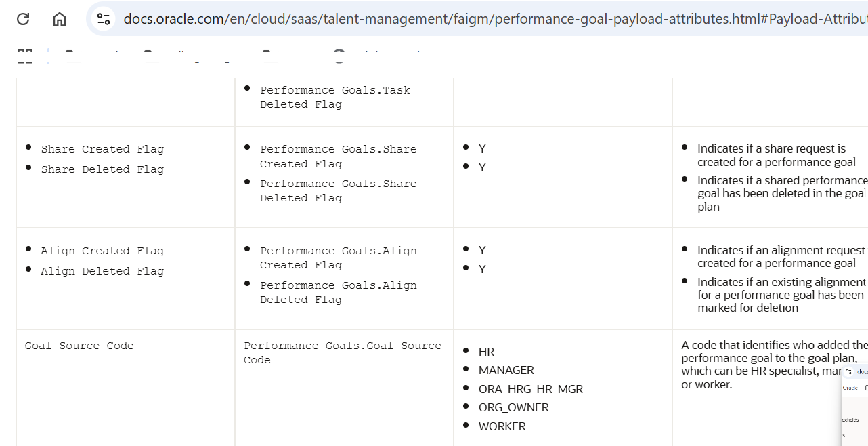868x446 pixels.
Task: Click the Performance Goals.Share Created Flag text
Action: click(x=339, y=156)
